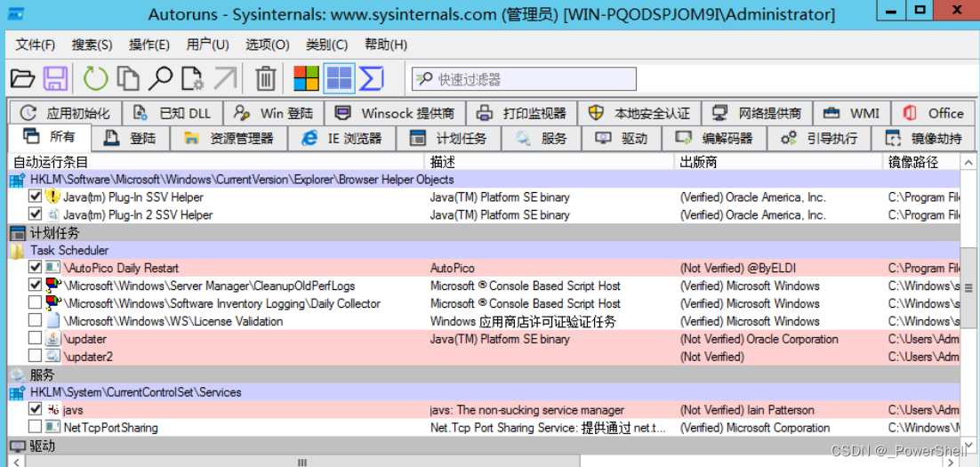The image size is (980, 467).
Task: Switch to the 已知 DLL tab
Action: pyautogui.click(x=173, y=113)
